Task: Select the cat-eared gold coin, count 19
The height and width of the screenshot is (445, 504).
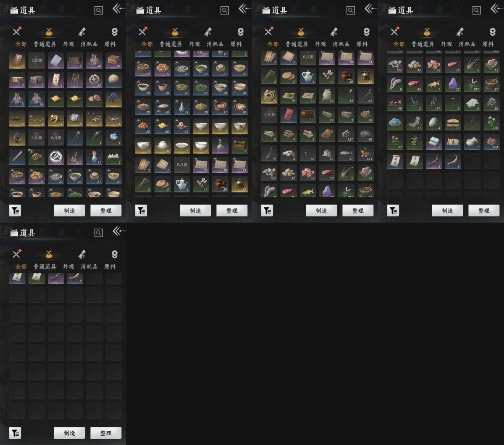Action: (x=269, y=96)
